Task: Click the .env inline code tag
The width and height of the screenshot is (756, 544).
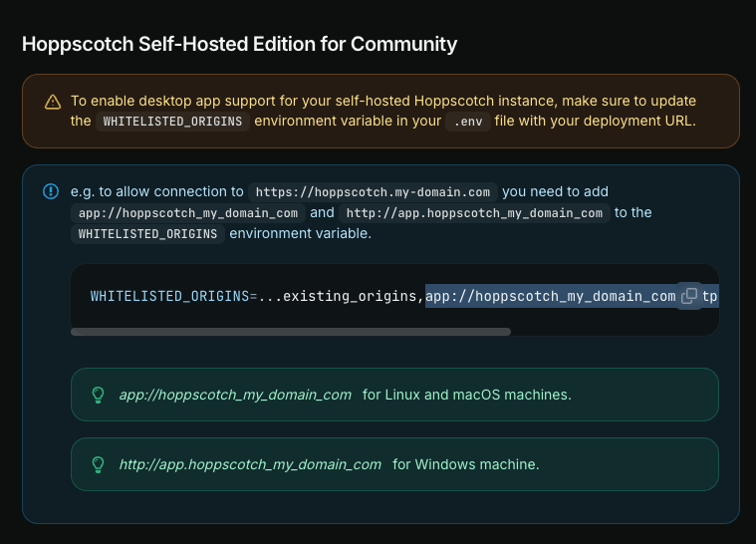Action: (x=468, y=121)
